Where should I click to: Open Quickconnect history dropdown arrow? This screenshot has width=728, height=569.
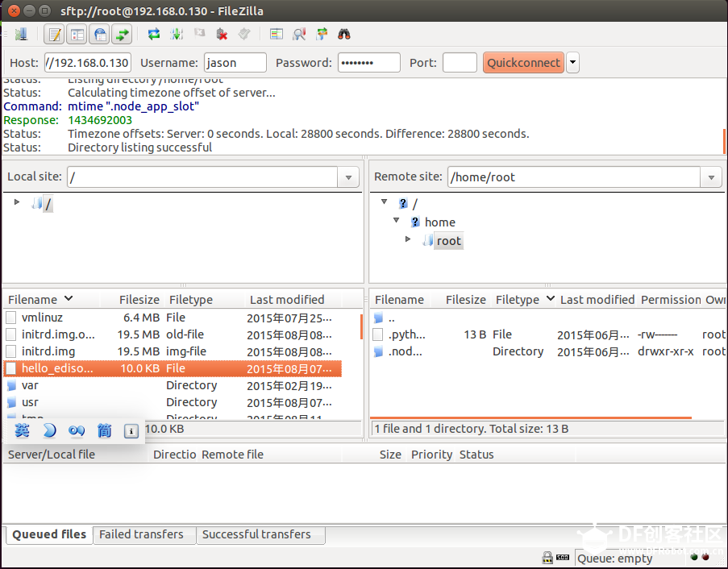(573, 63)
